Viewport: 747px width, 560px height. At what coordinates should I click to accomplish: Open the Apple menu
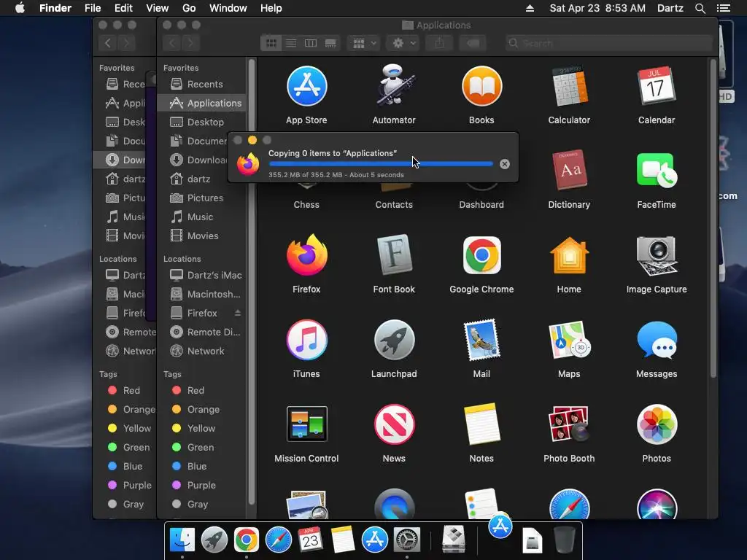(20, 8)
